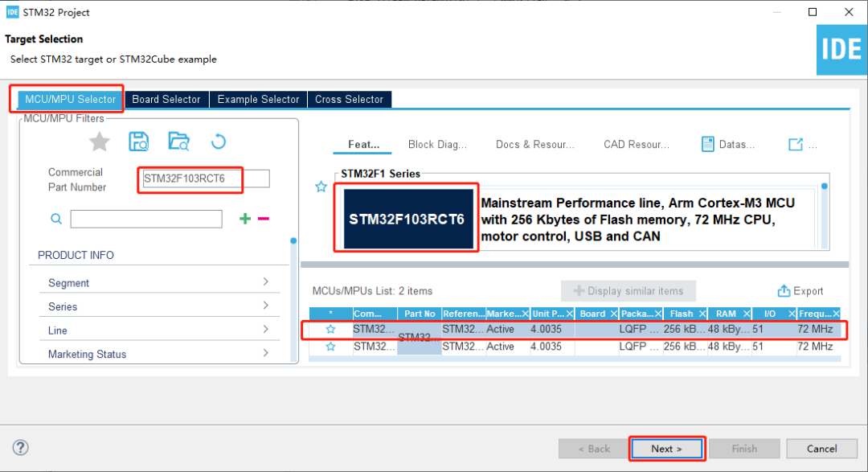
Task: Star the STM32F103RCT6 feature panel
Action: 321,187
